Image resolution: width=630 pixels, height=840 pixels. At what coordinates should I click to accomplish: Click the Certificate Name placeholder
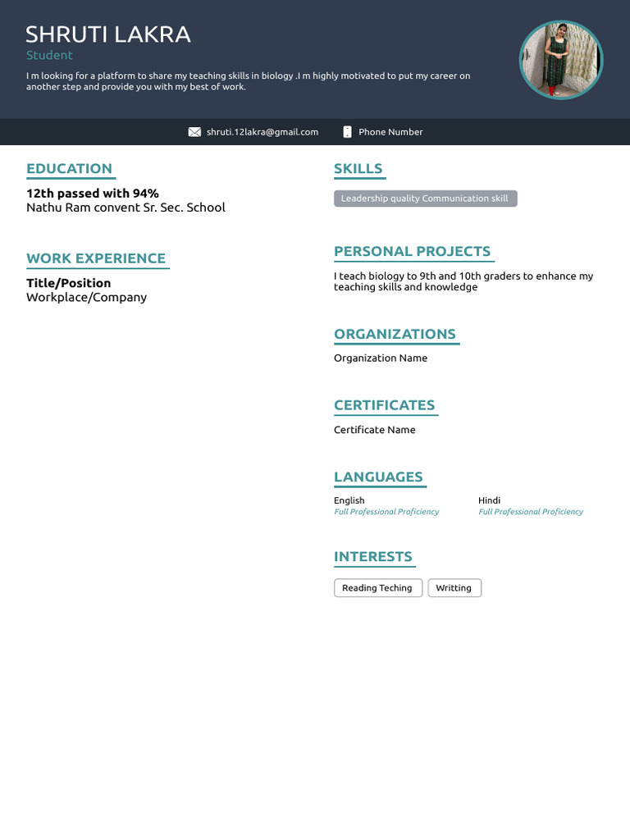tap(374, 430)
